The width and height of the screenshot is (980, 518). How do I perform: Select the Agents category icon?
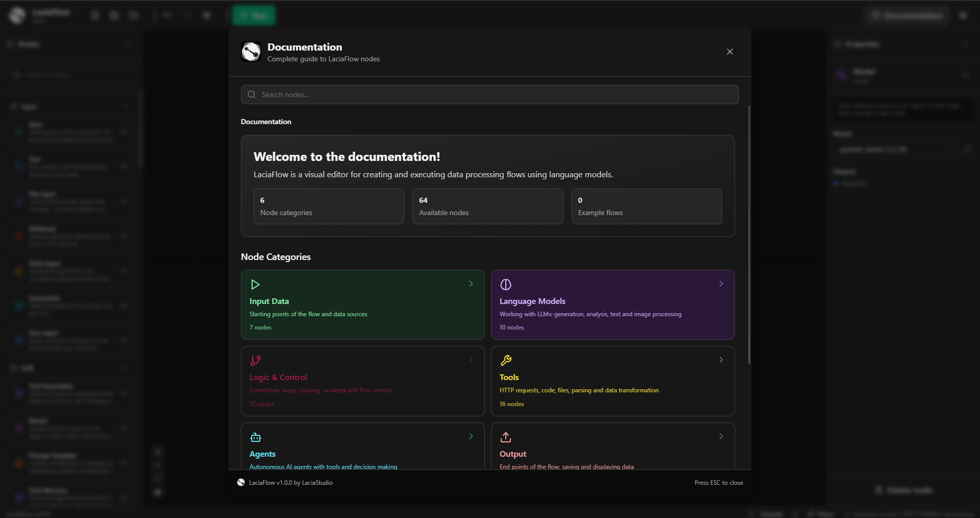256,437
